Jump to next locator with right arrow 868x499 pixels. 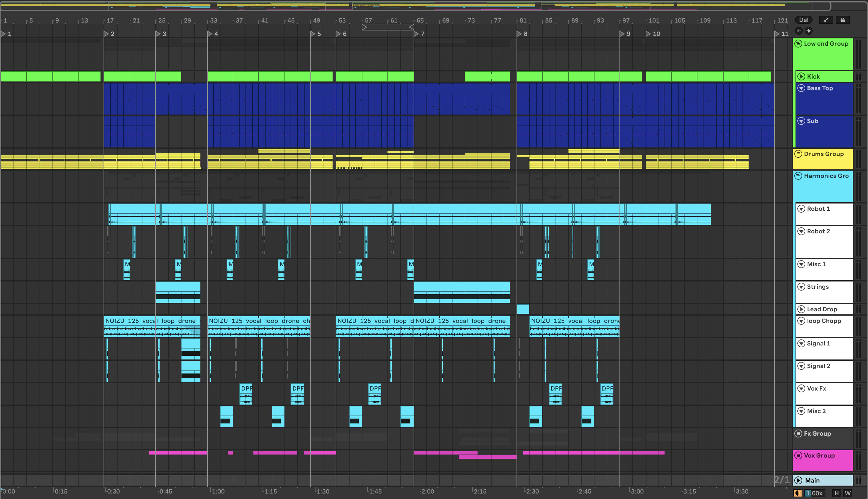(x=808, y=31)
